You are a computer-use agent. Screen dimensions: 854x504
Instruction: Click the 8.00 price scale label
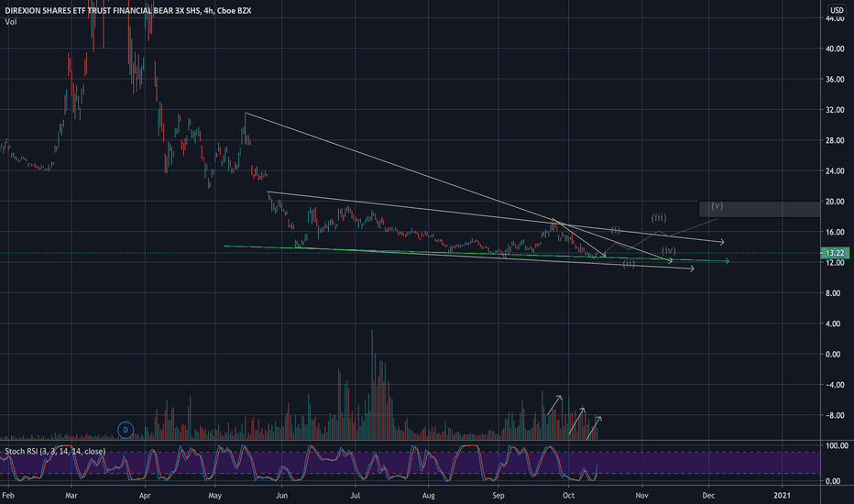pyautogui.click(x=833, y=293)
